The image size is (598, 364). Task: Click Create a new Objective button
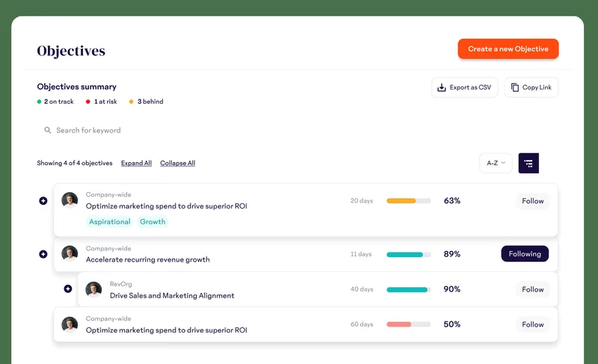(x=508, y=49)
